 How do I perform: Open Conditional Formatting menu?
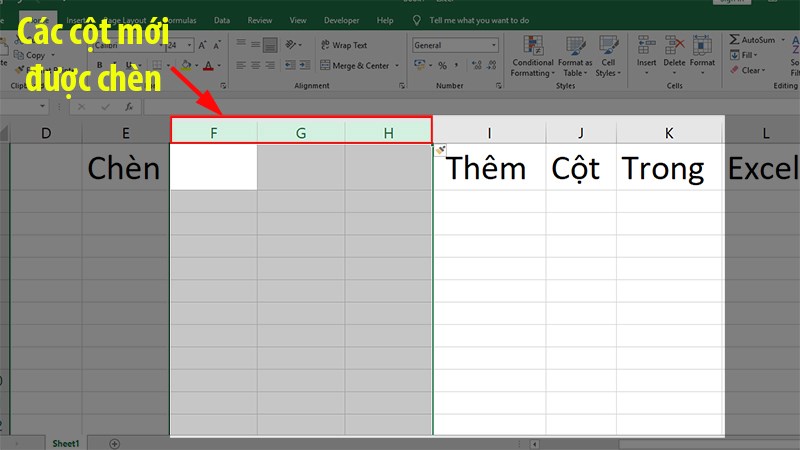click(x=533, y=56)
